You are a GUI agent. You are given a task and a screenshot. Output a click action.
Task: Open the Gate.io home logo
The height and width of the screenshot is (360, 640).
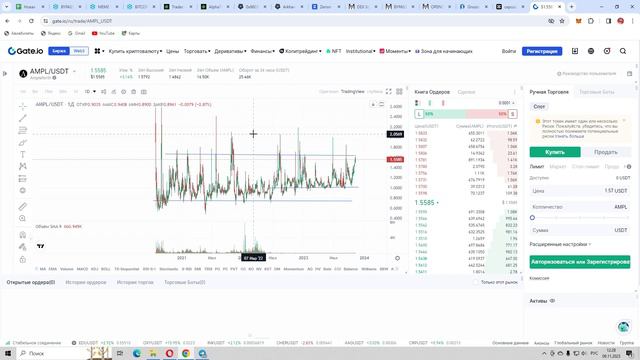click(25, 51)
